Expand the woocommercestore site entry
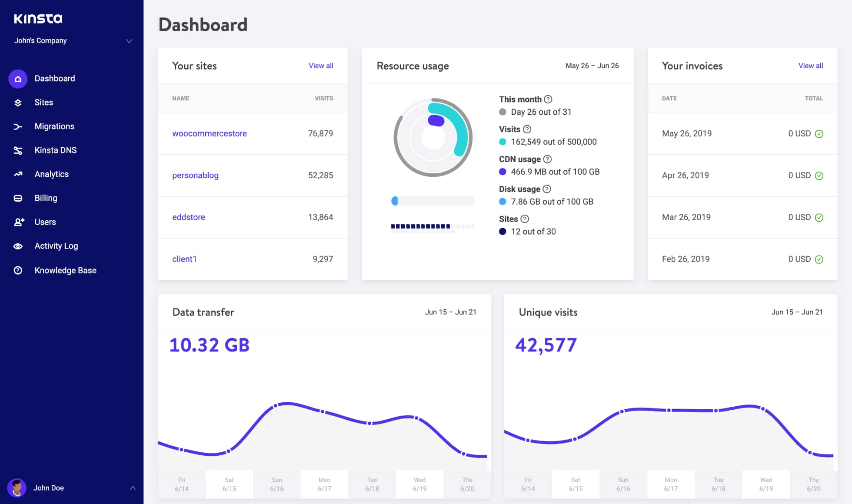Image resolution: width=852 pixels, height=504 pixels. [210, 133]
